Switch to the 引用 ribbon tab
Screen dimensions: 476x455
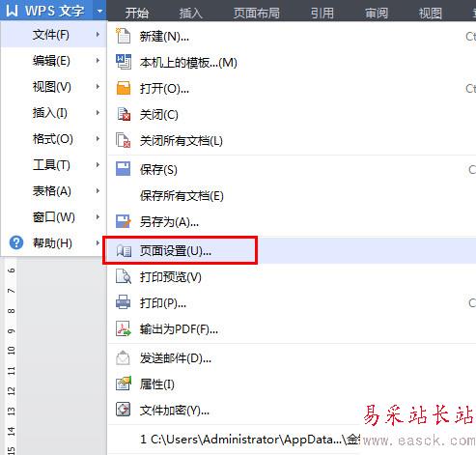(322, 13)
